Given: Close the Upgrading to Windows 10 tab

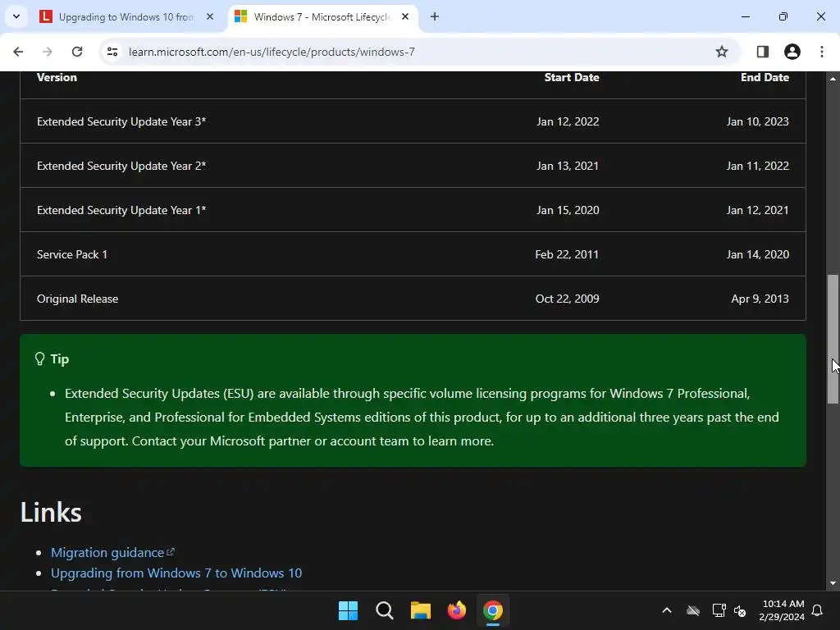Looking at the screenshot, I should (x=210, y=16).
